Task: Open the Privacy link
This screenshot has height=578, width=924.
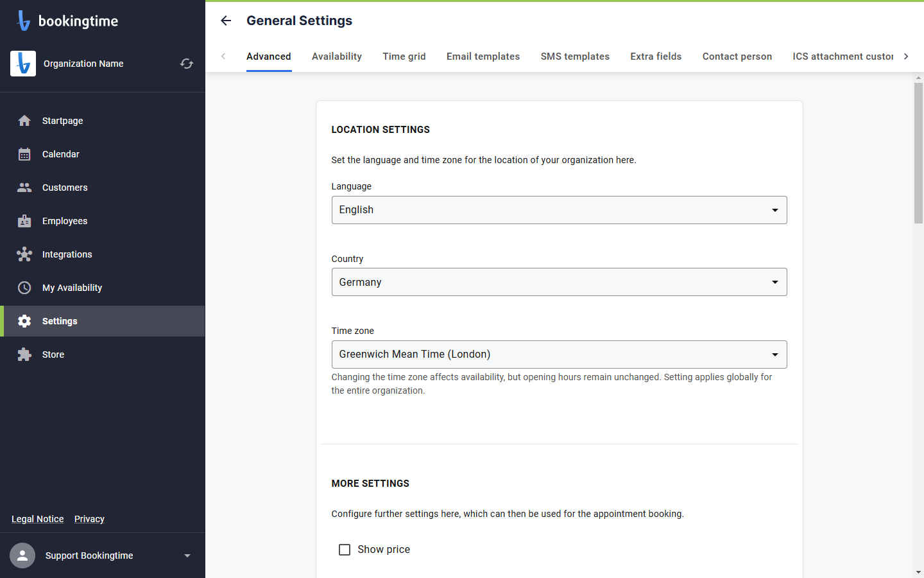Action: click(89, 519)
